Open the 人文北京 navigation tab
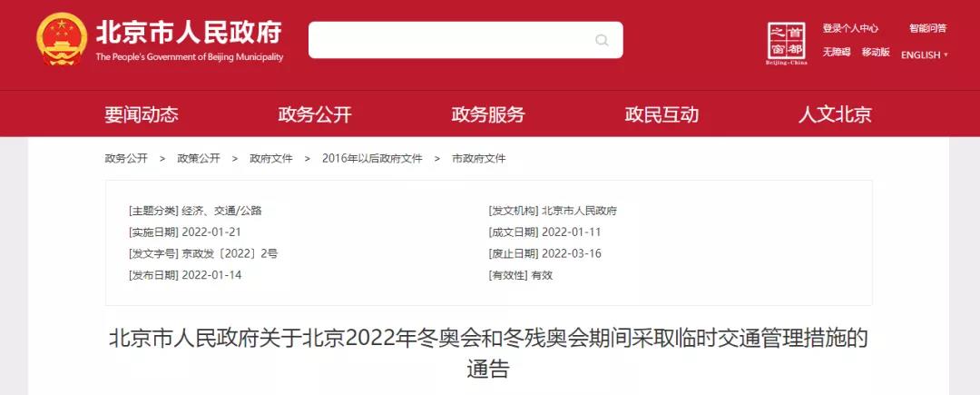The image size is (980, 395). (x=835, y=114)
